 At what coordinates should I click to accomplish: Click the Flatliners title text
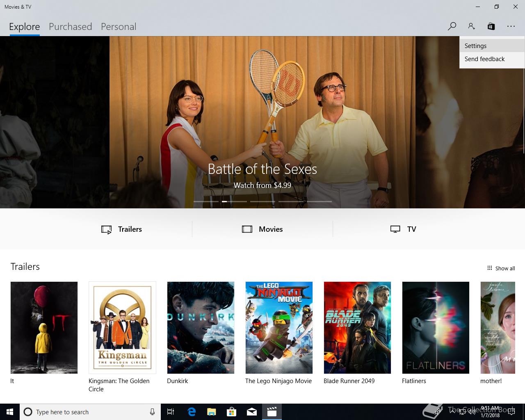tap(414, 381)
